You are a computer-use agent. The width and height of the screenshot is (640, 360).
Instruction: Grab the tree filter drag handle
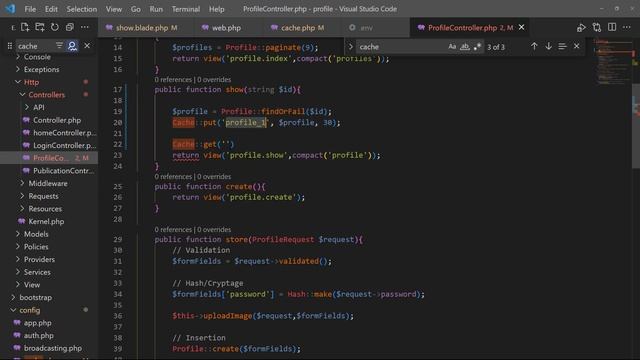point(10,46)
